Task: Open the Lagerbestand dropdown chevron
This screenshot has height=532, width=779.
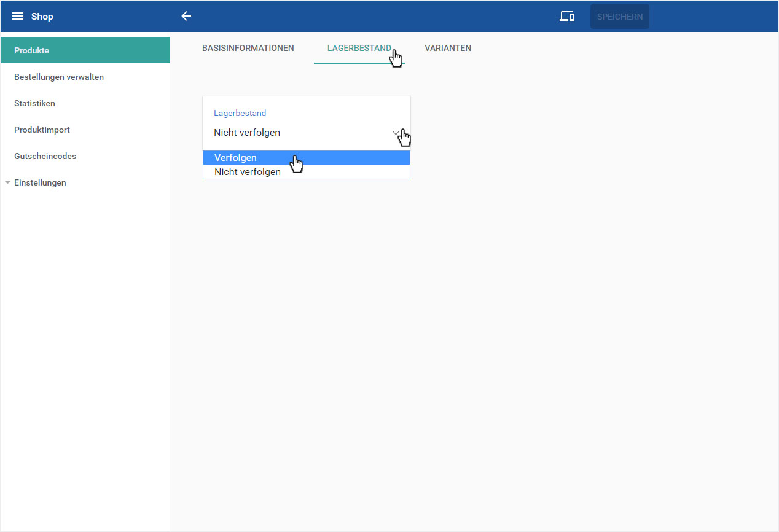Action: [396, 133]
